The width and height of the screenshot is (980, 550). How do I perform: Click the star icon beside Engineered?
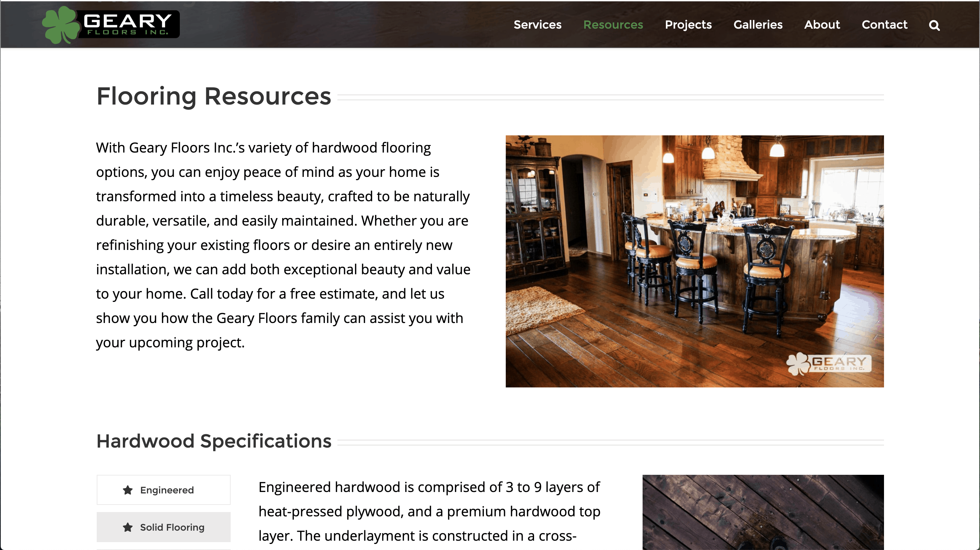click(128, 490)
